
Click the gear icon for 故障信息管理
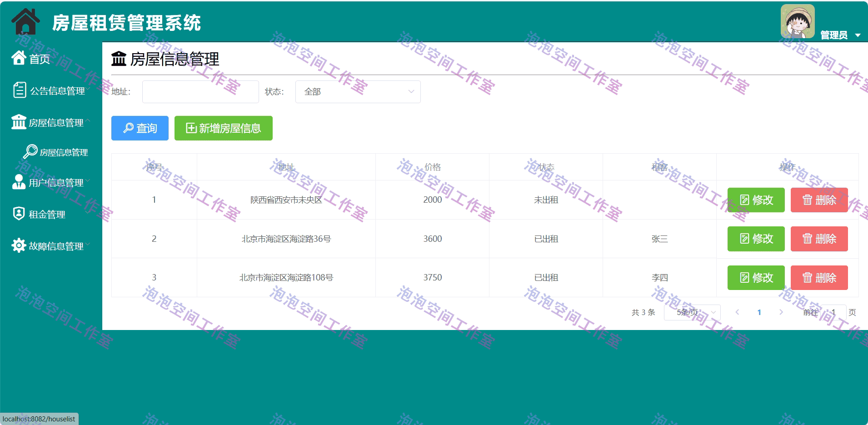19,245
